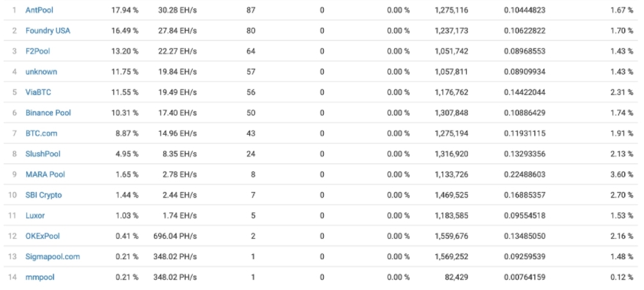Open the Binance Pool link

point(48,113)
